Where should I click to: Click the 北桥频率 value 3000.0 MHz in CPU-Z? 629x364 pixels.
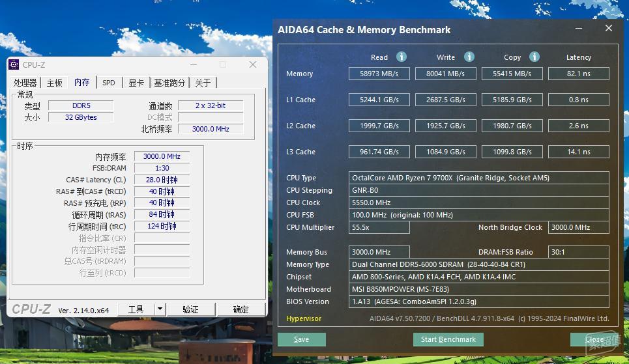pyautogui.click(x=211, y=129)
